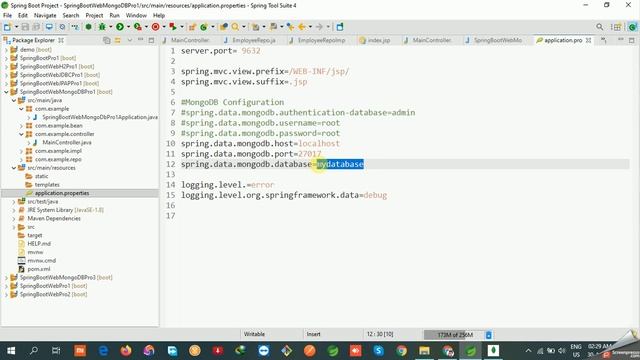This screenshot has width=640, height=360.
Task: Click the New wizard icon in toolbar
Action: [x=7, y=27]
